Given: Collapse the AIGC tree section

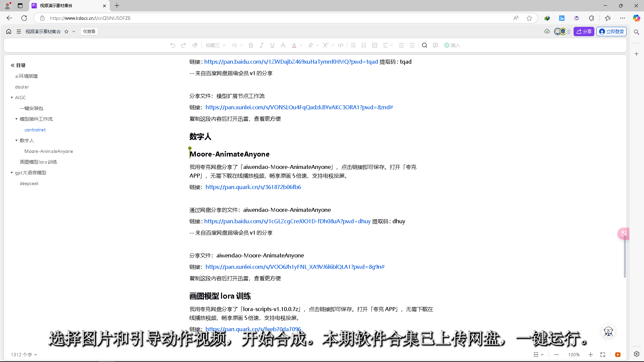Looking at the screenshot, I should pyautogui.click(x=12, y=98).
